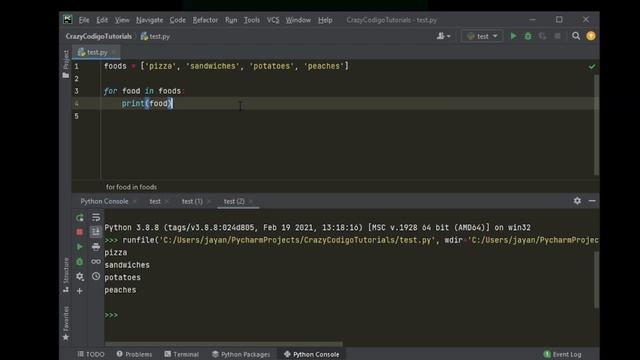Screen dimensions: 640x360
Task: Click the green inspection checkmark in editor
Action: pos(592,66)
